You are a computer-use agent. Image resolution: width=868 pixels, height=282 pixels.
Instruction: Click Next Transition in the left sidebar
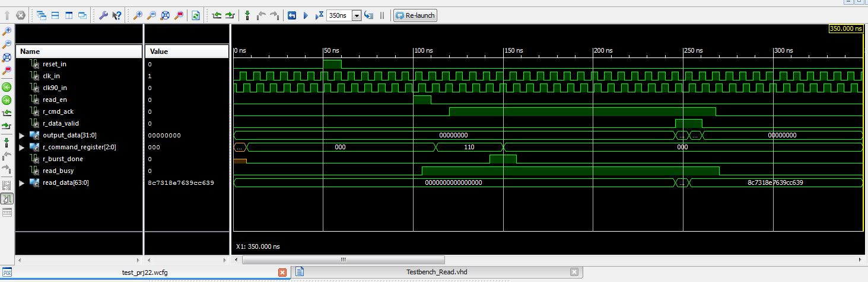pos(7,125)
